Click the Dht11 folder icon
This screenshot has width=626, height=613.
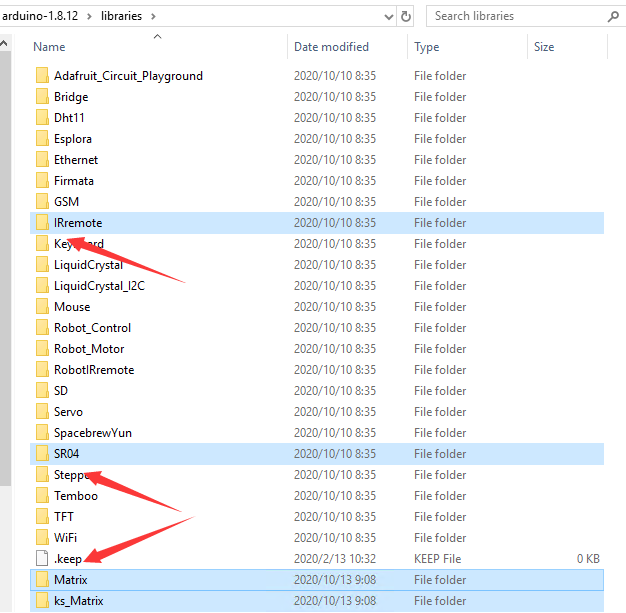(x=42, y=117)
